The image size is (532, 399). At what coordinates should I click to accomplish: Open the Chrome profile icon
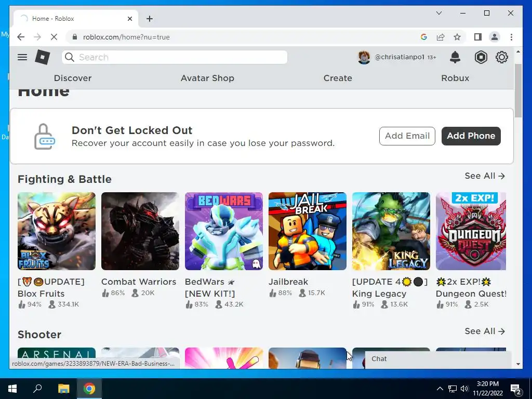(x=495, y=37)
